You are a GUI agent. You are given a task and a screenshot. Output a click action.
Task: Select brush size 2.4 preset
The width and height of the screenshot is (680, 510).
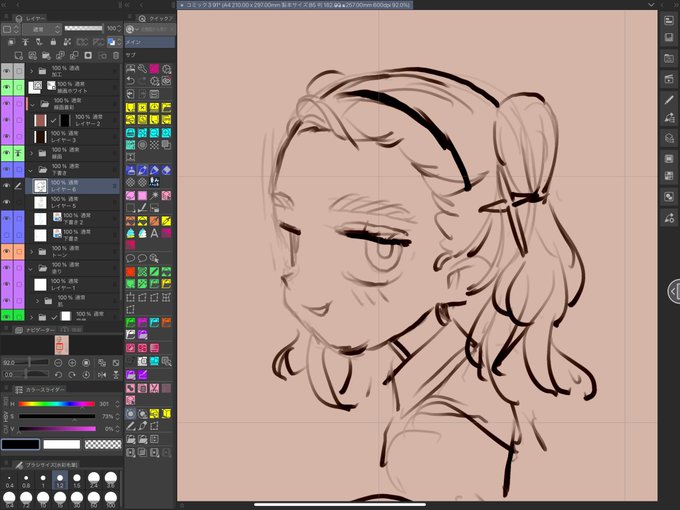click(x=94, y=481)
